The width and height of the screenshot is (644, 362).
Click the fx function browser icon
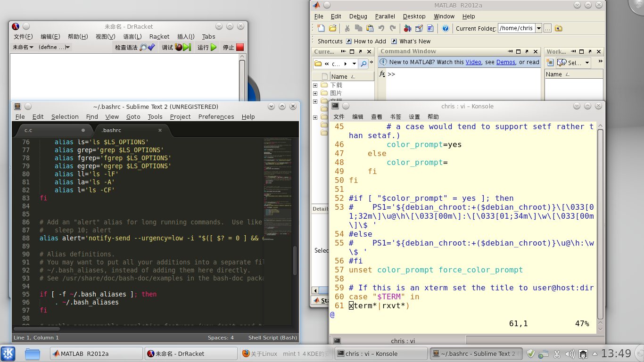[x=382, y=74]
